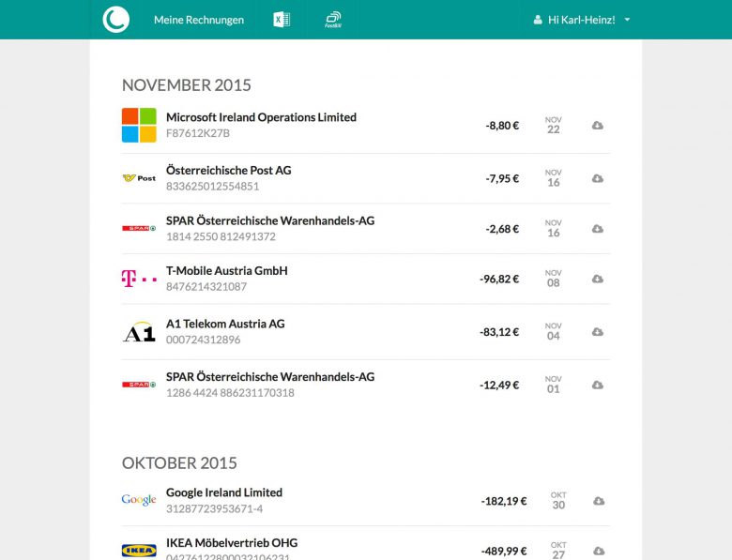This screenshot has height=560, width=732.
Task: Download the SPAR invoice dated Nov 01
Action: coord(598,386)
